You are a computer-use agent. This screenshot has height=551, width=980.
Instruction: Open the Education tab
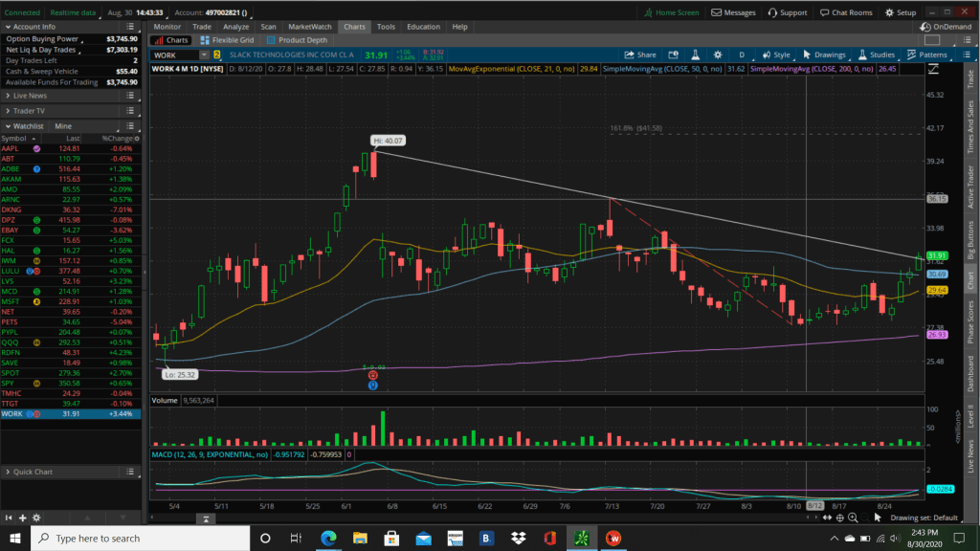pos(423,27)
